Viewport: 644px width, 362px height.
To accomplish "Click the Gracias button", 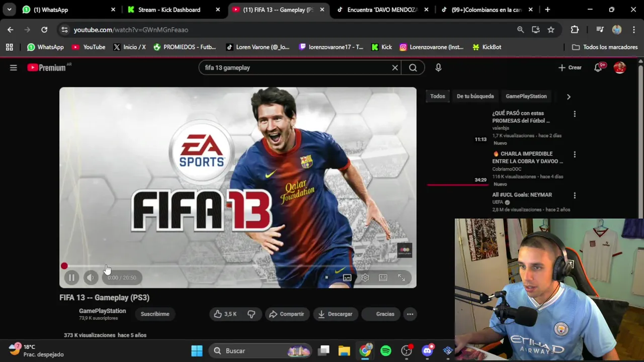I will click(380, 314).
